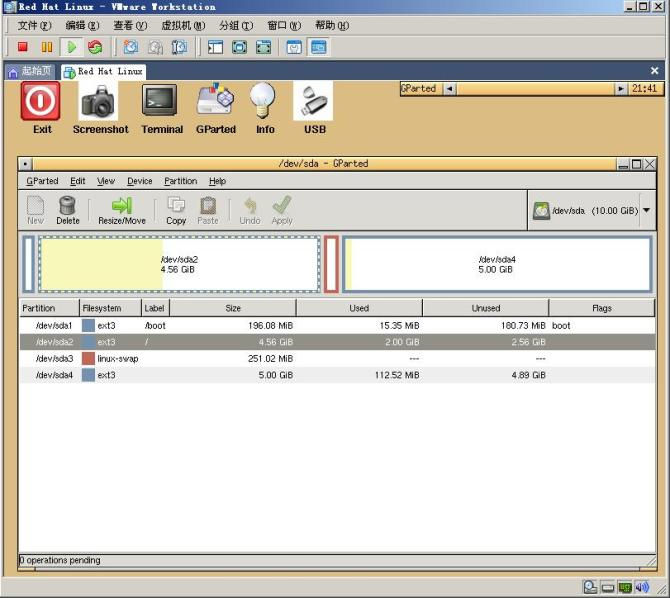Open the VMware 文件 menu

(x=34, y=26)
